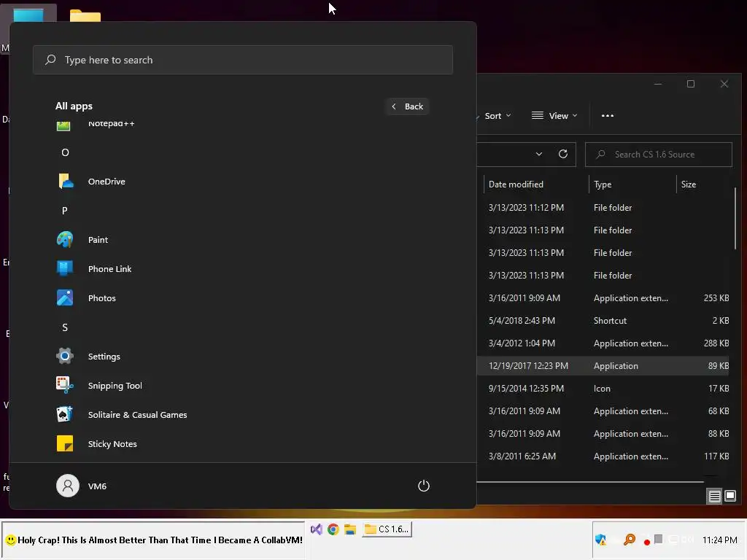The width and height of the screenshot is (747, 560).
Task: Open Visual Studio from the taskbar
Action: pos(317,529)
